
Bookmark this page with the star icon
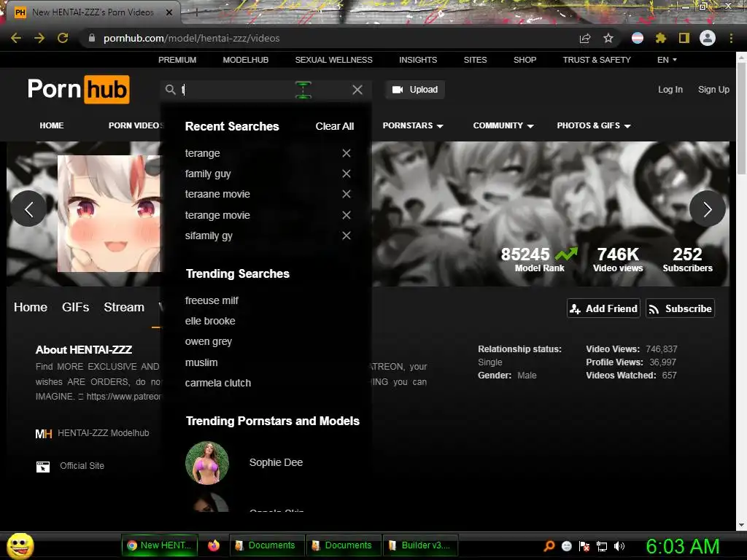608,38
